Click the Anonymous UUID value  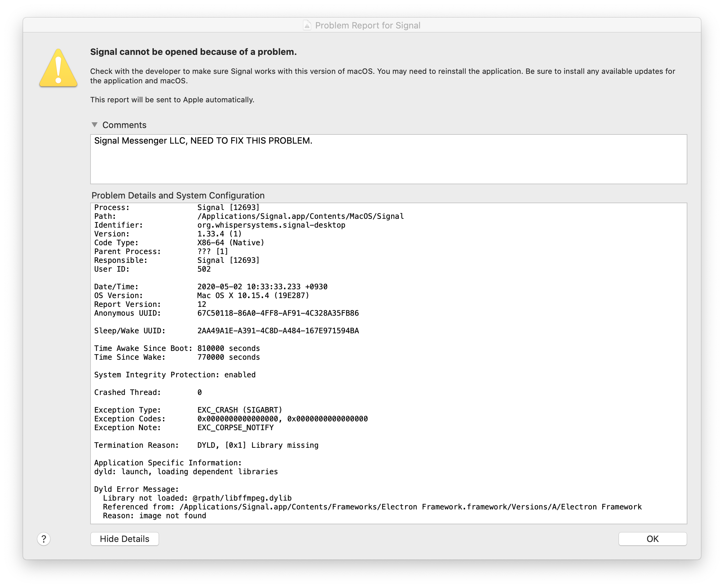tap(278, 313)
